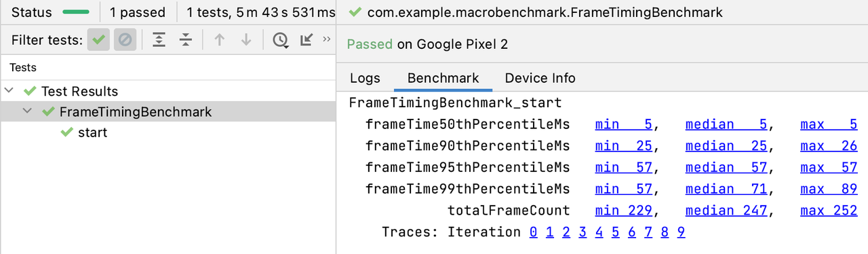Show more toolbar actions chevron
Image resolution: width=868 pixels, height=254 pixels.
coord(327,39)
